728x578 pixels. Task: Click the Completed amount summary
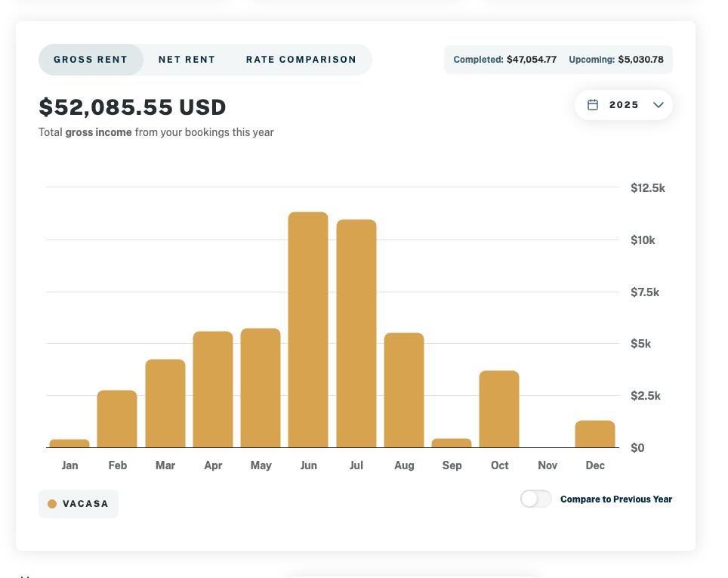(504, 60)
